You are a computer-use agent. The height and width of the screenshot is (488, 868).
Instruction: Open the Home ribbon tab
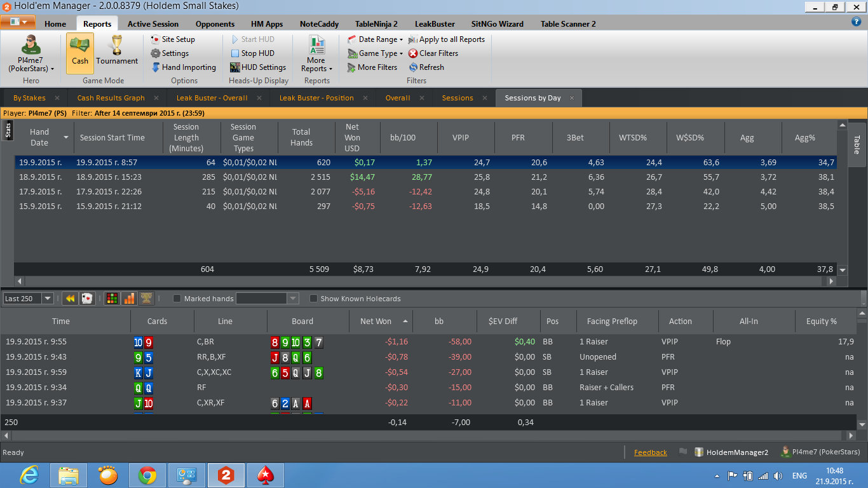55,24
